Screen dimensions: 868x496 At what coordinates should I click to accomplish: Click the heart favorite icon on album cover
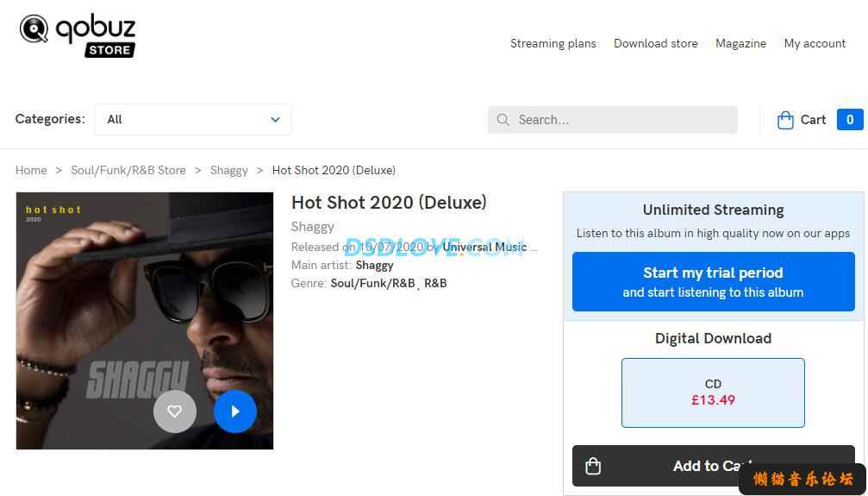[175, 411]
